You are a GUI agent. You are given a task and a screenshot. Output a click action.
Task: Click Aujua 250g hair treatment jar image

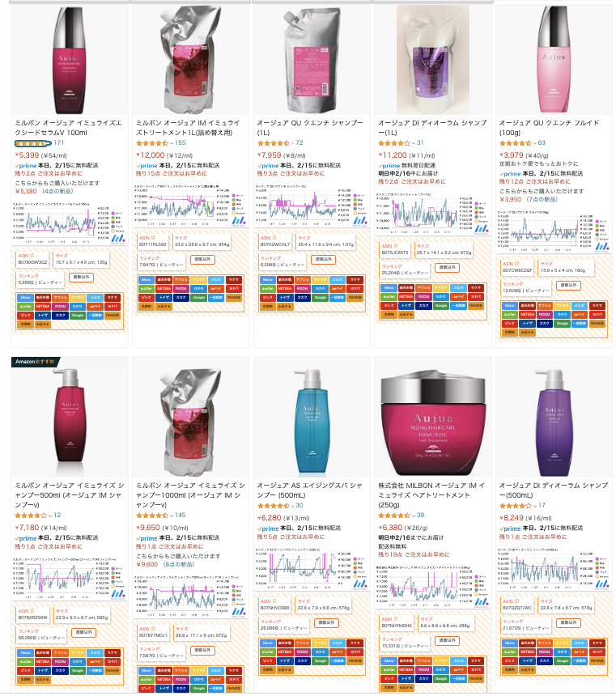coord(432,422)
